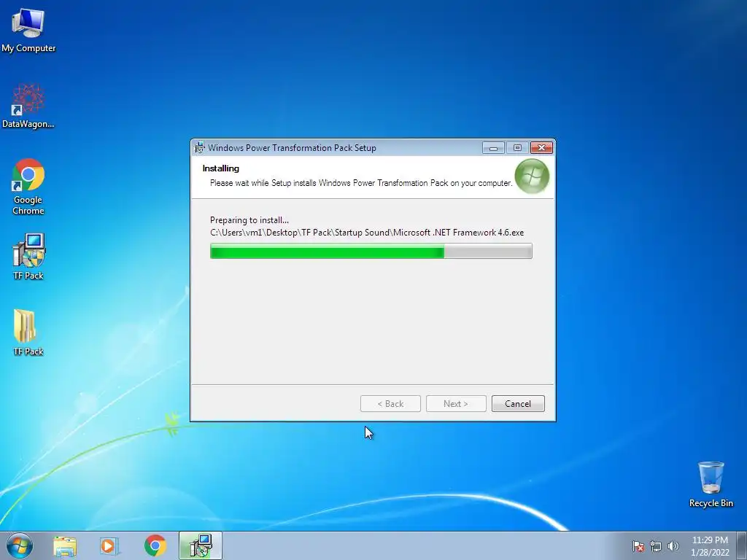This screenshot has width=747, height=560.
Task: Close the Setup window
Action: click(x=542, y=148)
